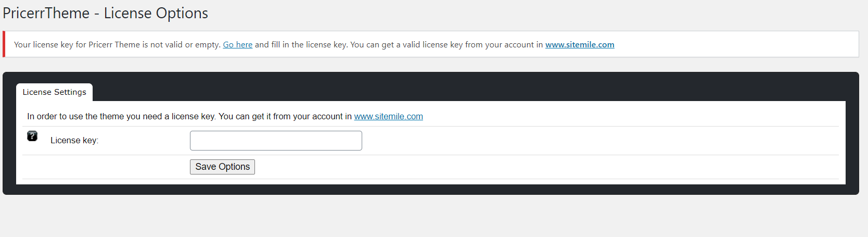Click "and fill in the license key" notice text
Viewport: 868px width, 237px height.
click(301, 45)
